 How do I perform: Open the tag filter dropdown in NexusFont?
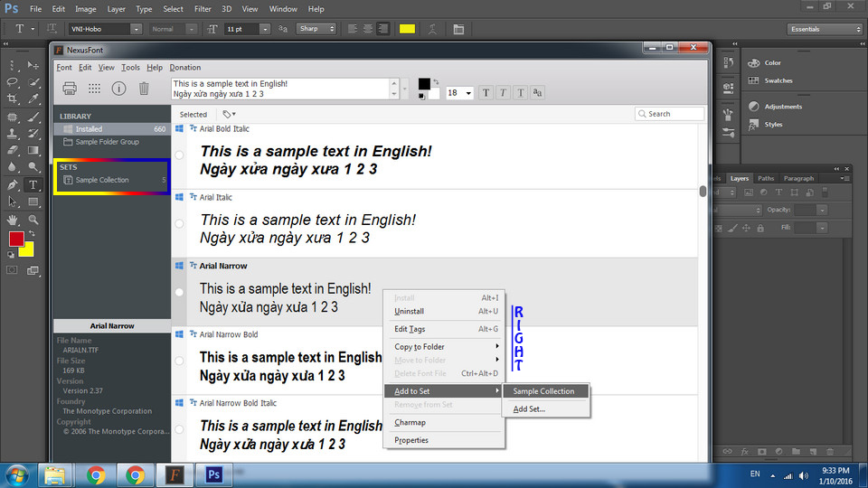[x=229, y=114]
